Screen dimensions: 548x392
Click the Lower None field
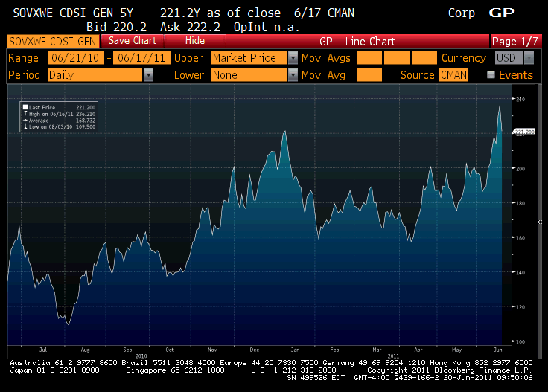[249, 74]
